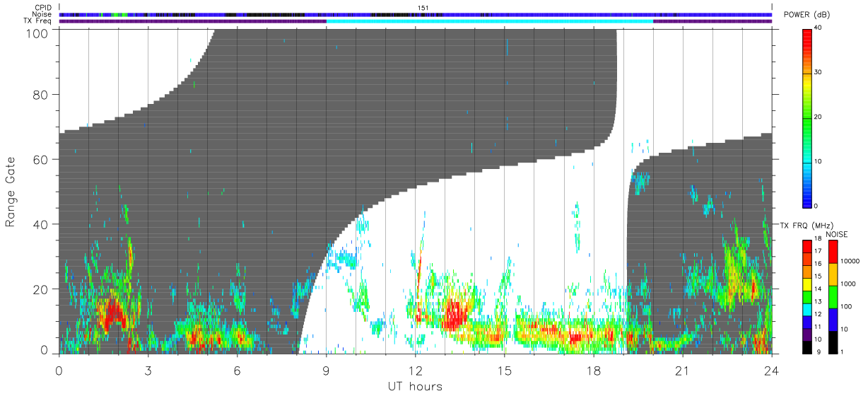Pick the red swatch in the TX FRQ legend
This screenshot has height=401, width=868.
807,246
